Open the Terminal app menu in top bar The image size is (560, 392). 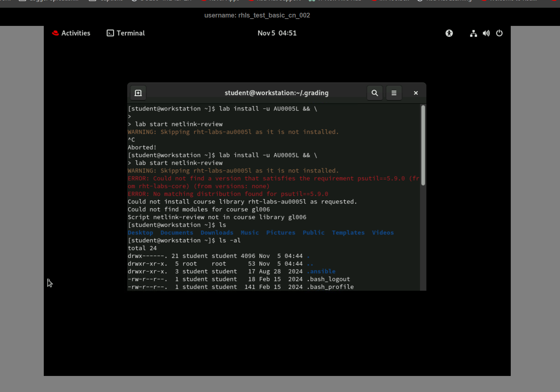[130, 33]
